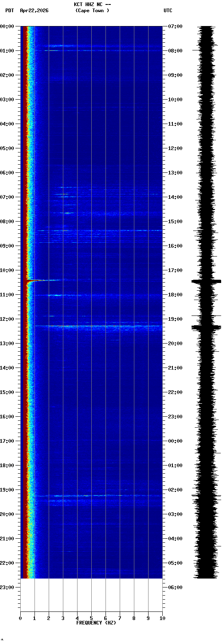Click the 'PDT' timezone label
The height and width of the screenshot is (644, 224).
pyautogui.click(x=9, y=11)
